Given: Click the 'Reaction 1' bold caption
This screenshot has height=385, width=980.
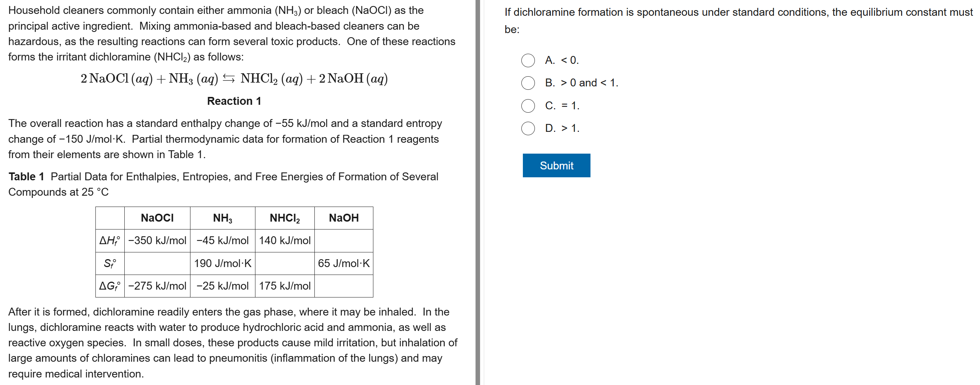Looking at the screenshot, I should pyautogui.click(x=234, y=101).
